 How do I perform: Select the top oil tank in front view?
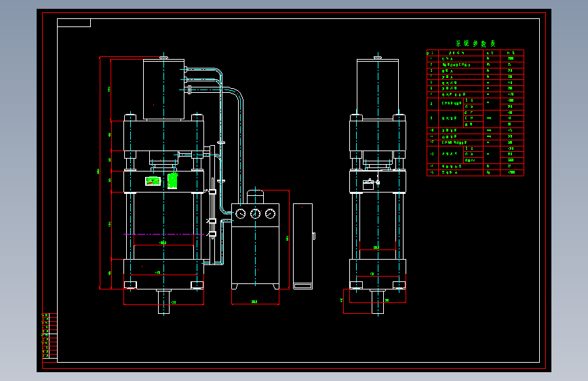pyautogui.click(x=163, y=89)
